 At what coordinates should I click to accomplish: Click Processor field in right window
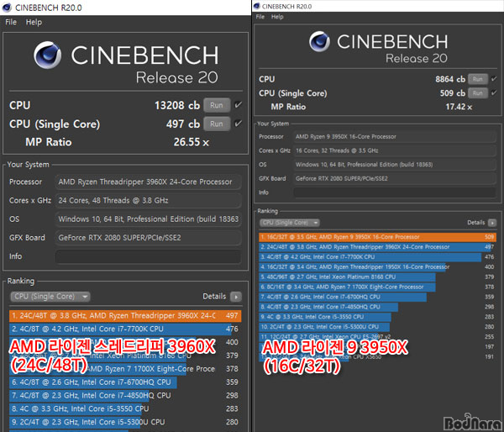coord(395,137)
